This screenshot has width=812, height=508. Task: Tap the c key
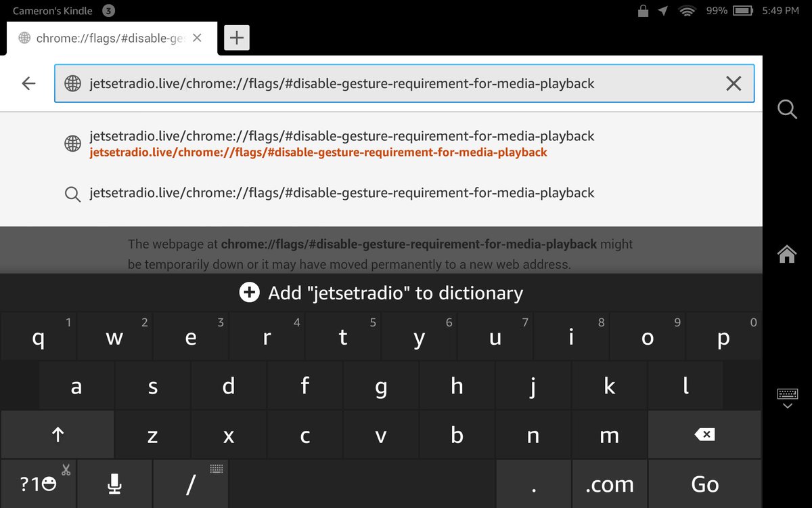[305, 436]
